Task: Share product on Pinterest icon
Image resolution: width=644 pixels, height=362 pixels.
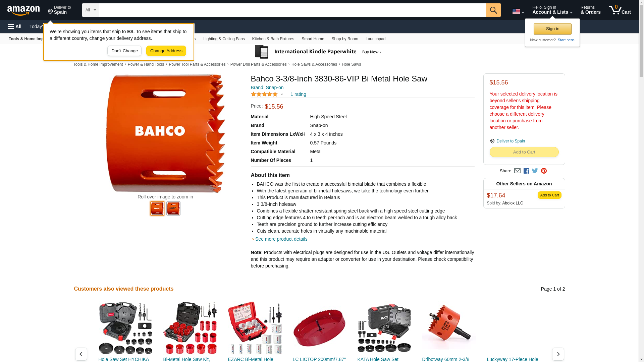Action: click(x=544, y=171)
